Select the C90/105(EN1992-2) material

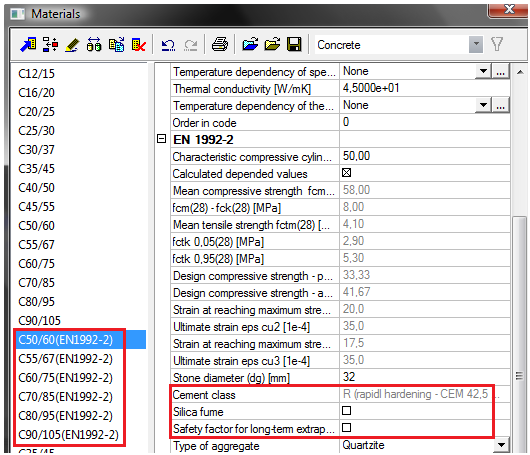tap(69, 435)
